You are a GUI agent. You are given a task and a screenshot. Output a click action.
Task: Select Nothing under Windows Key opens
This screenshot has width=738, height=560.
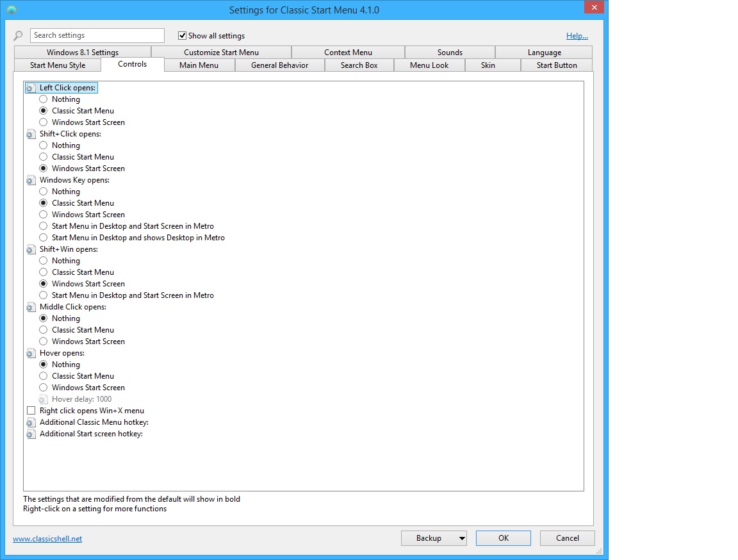click(44, 192)
